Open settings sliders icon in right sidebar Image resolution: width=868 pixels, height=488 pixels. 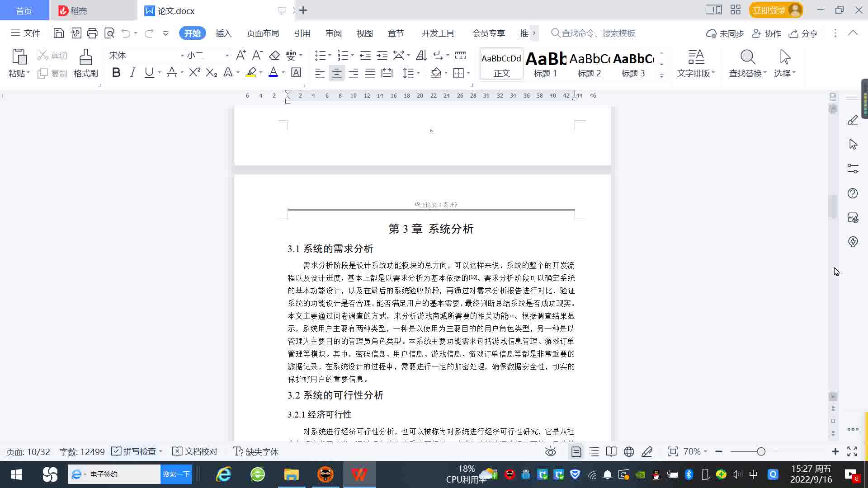click(x=853, y=169)
